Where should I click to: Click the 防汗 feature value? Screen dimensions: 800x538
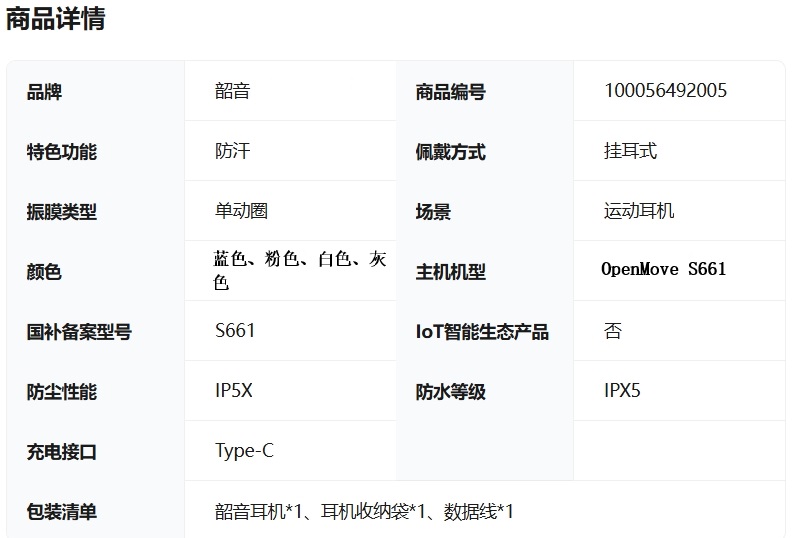(x=233, y=151)
